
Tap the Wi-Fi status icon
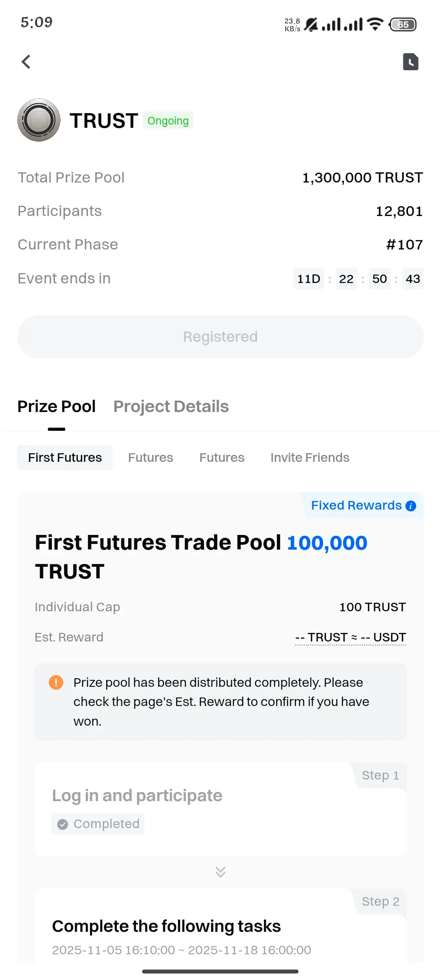pos(375,24)
